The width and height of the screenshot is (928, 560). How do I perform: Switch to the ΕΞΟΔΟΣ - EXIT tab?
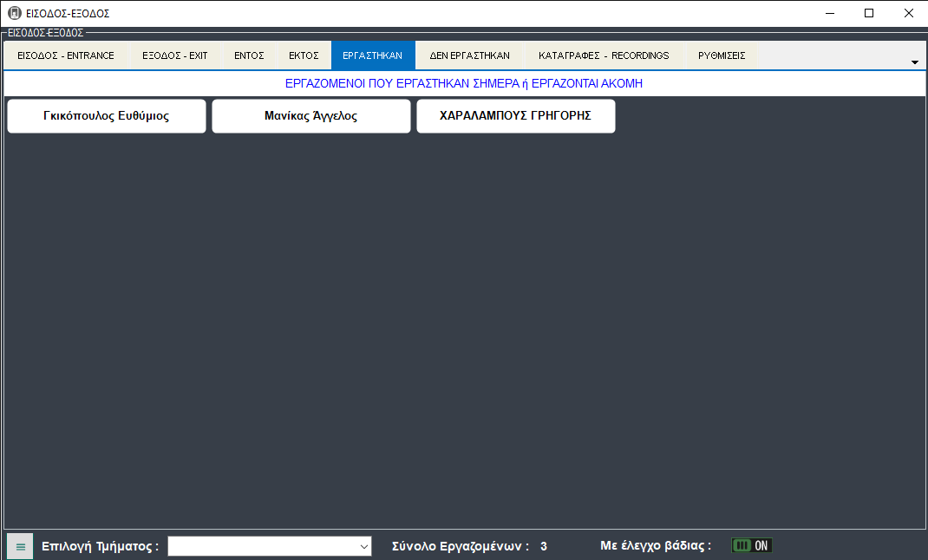point(175,55)
